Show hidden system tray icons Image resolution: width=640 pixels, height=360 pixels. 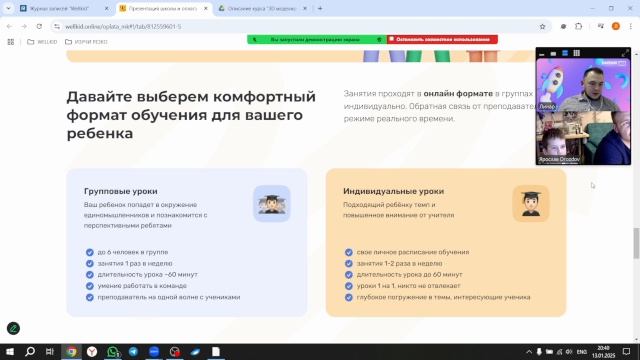[x=529, y=352]
